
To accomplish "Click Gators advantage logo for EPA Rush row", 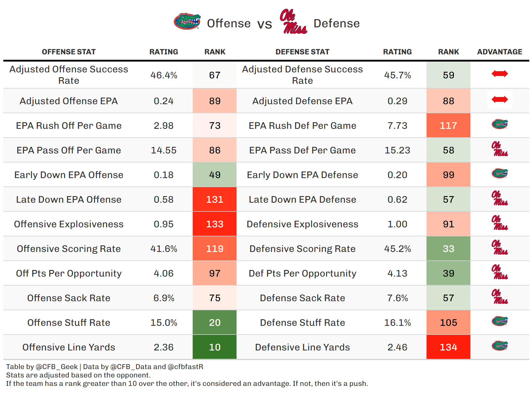I will pyautogui.click(x=500, y=124).
